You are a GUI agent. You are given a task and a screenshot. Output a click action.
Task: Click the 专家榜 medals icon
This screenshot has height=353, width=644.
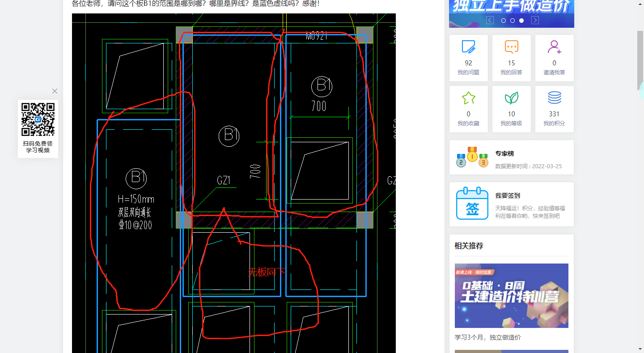[472, 157]
